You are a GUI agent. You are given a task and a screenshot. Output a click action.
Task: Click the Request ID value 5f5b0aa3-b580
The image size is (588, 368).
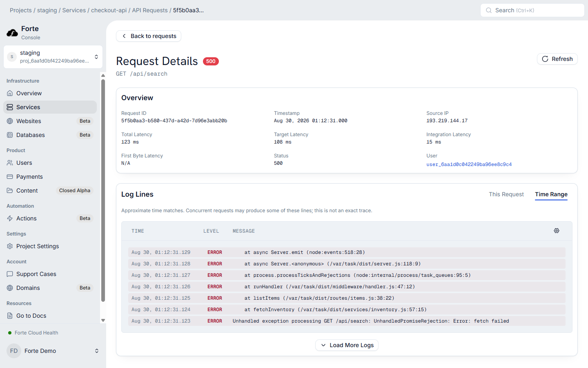[174, 121]
